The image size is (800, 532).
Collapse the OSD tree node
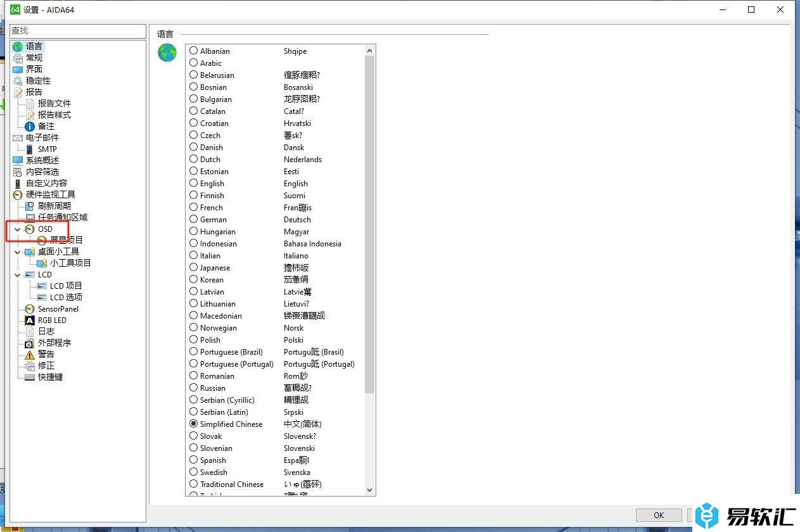coord(18,229)
